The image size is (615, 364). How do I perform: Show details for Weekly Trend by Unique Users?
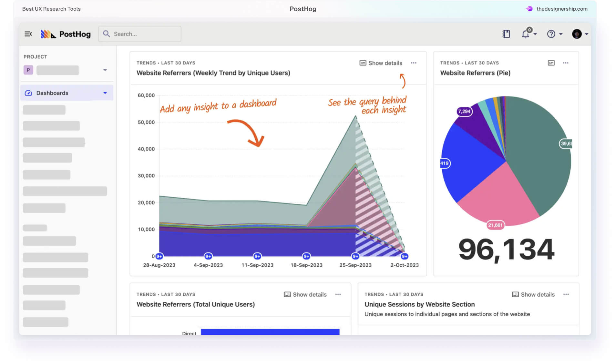point(381,63)
